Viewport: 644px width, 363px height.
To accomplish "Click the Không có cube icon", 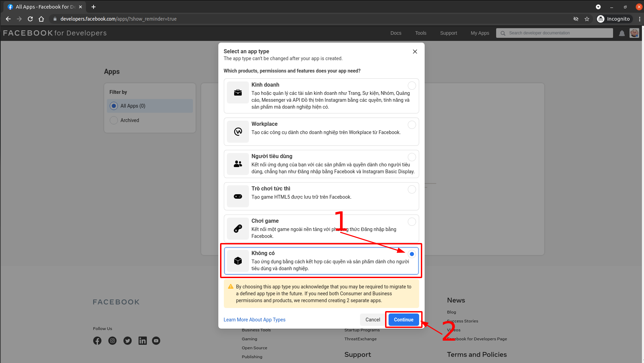I will 238,261.
